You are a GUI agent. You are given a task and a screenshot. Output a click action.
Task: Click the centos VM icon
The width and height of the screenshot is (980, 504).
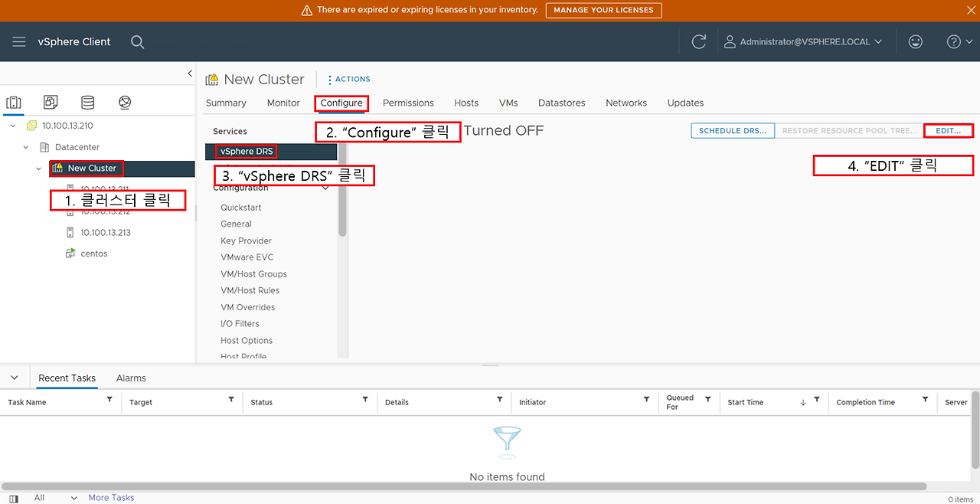[70, 254]
